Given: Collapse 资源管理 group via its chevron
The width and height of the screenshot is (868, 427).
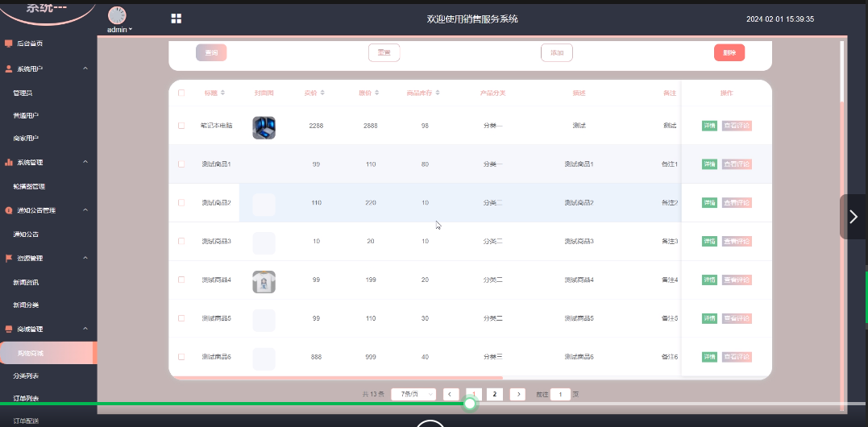Looking at the screenshot, I should tap(85, 259).
